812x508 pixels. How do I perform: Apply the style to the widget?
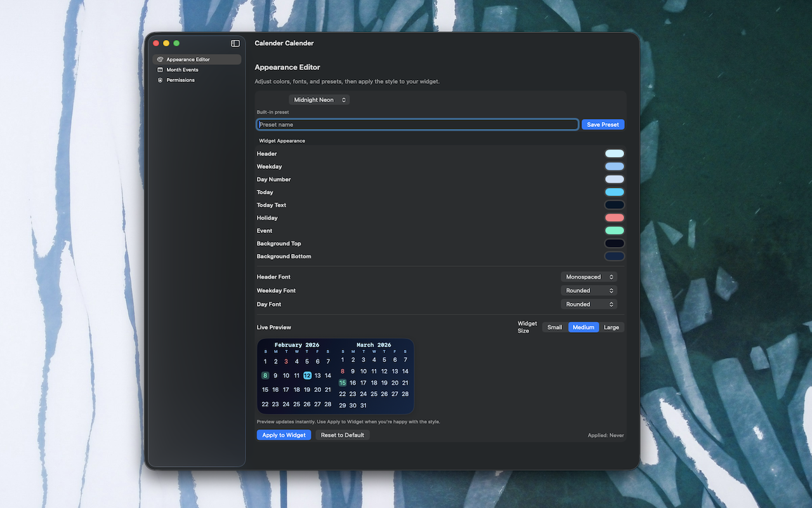(x=284, y=434)
